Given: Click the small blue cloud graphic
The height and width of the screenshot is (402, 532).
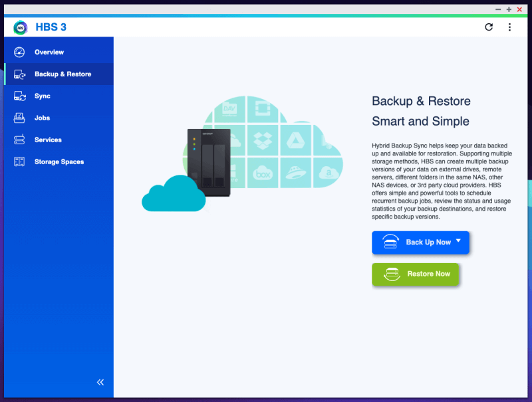Looking at the screenshot, I should point(174,193).
